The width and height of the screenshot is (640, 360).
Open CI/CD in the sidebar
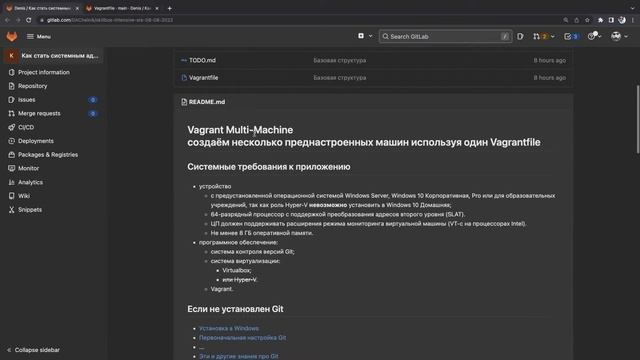(26, 127)
